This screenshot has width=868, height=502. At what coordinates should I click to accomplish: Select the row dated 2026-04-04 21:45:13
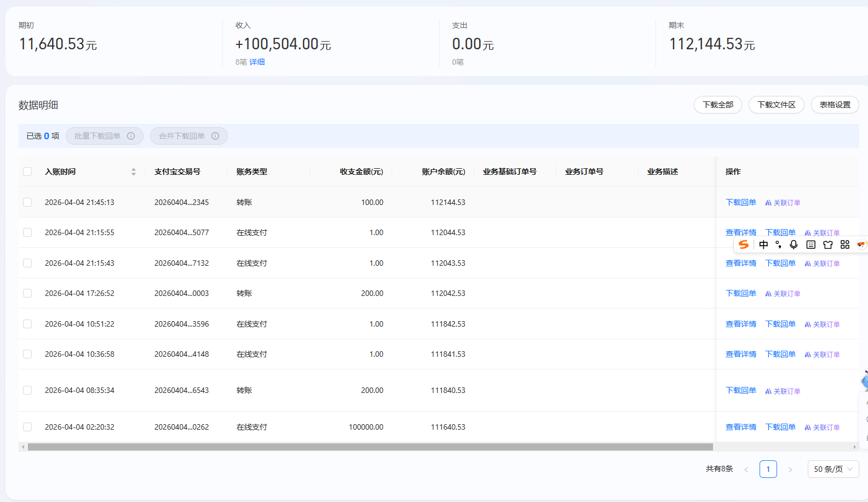(27, 202)
